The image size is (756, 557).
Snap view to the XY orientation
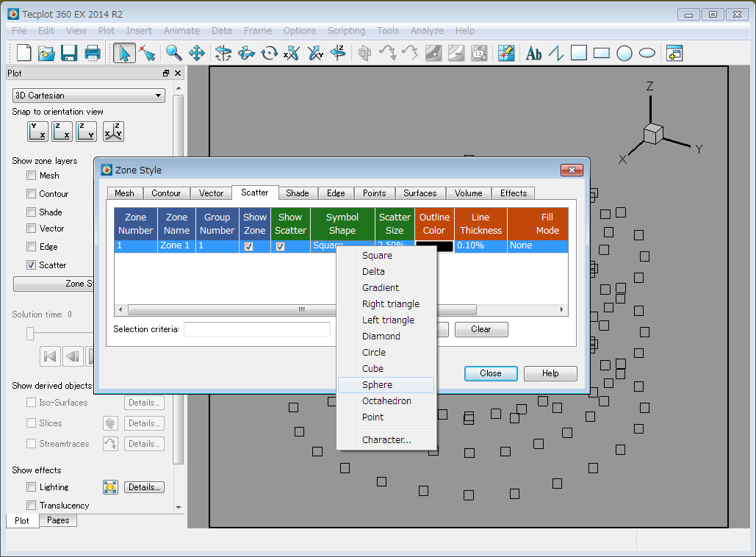37,132
